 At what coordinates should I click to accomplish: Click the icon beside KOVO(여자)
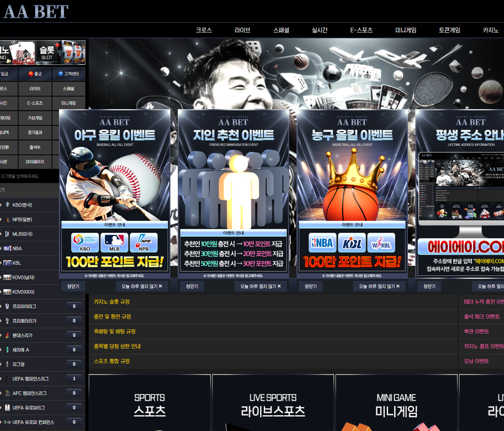(x=7, y=292)
